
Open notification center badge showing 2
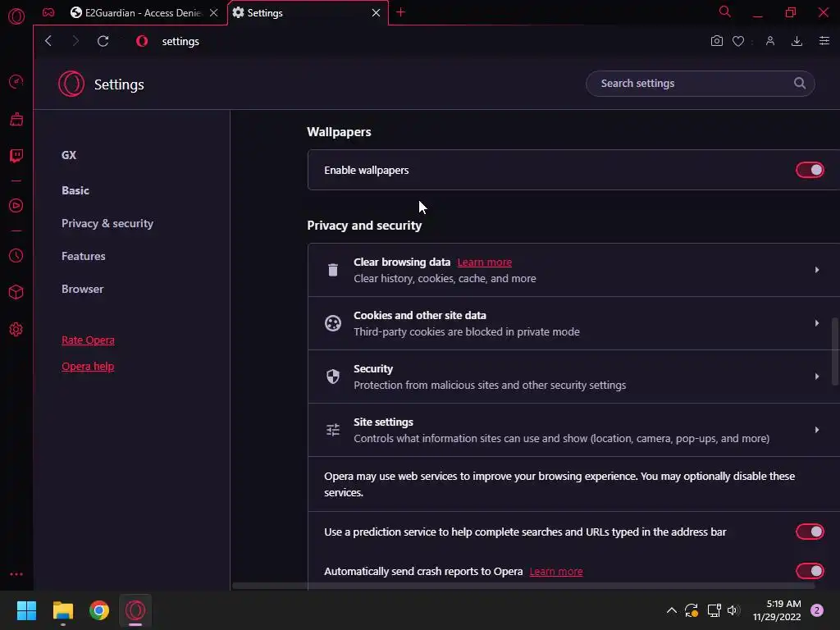coord(817,610)
